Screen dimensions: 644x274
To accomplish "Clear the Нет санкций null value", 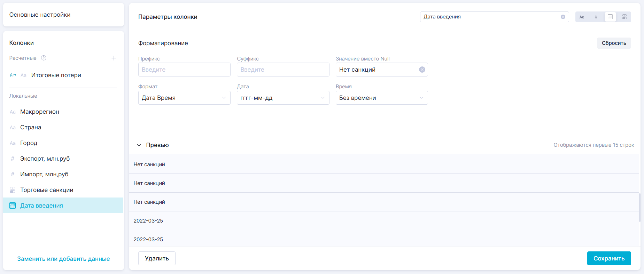I will pyautogui.click(x=422, y=70).
